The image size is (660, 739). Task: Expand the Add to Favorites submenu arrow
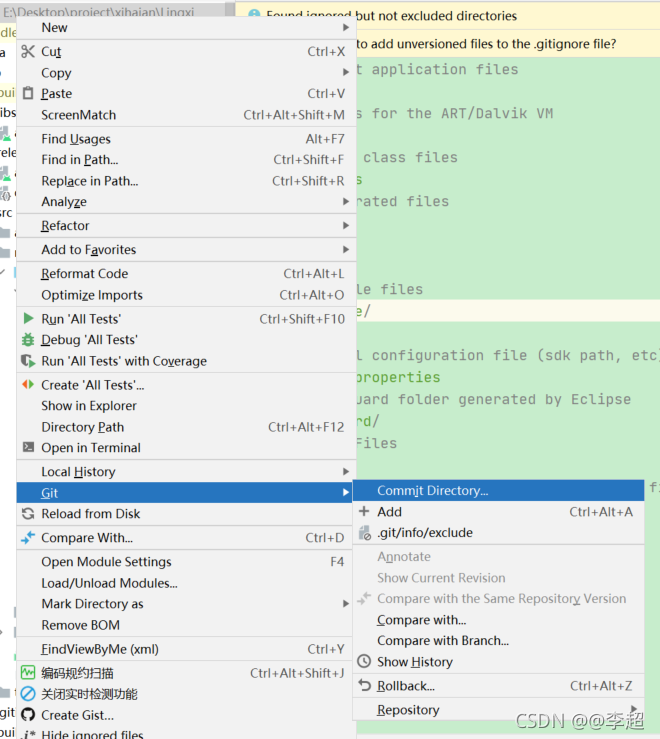click(x=346, y=249)
